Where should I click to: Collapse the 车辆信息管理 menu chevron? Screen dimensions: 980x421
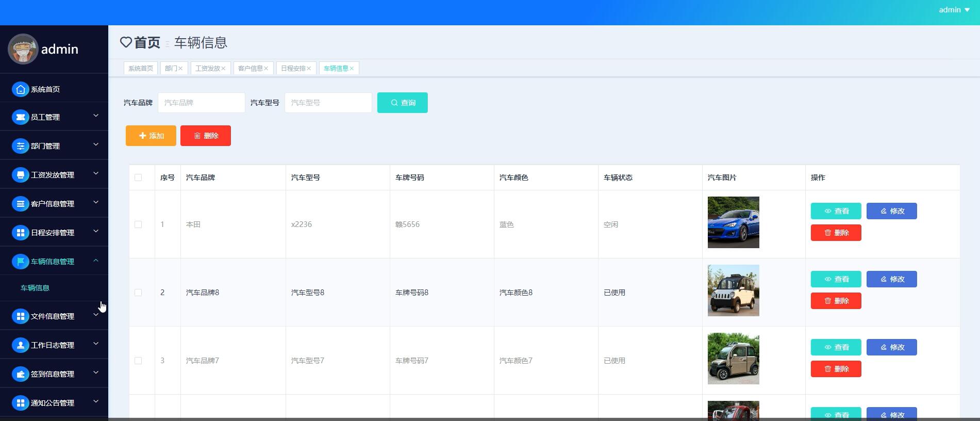(96, 260)
